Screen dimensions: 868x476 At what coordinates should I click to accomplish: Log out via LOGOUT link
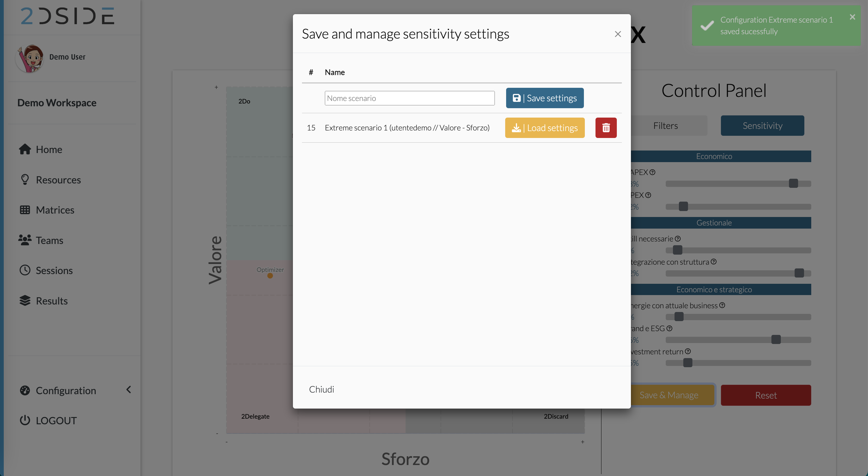[56, 420]
